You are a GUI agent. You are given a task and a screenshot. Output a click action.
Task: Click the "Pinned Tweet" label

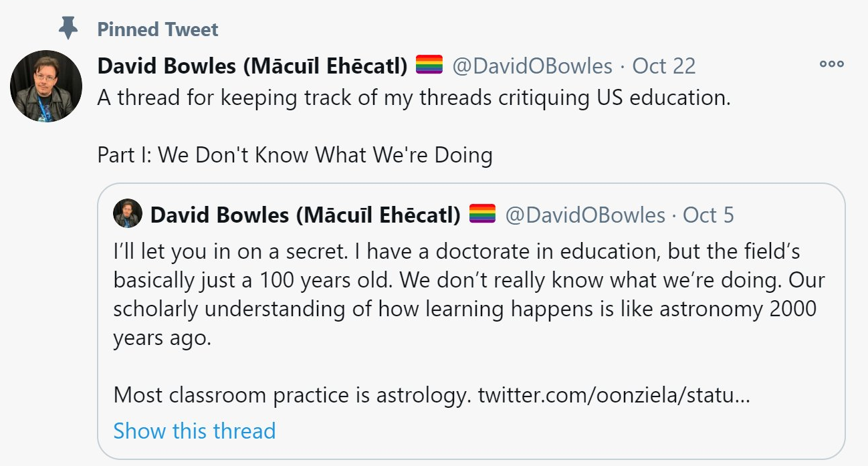158,29
